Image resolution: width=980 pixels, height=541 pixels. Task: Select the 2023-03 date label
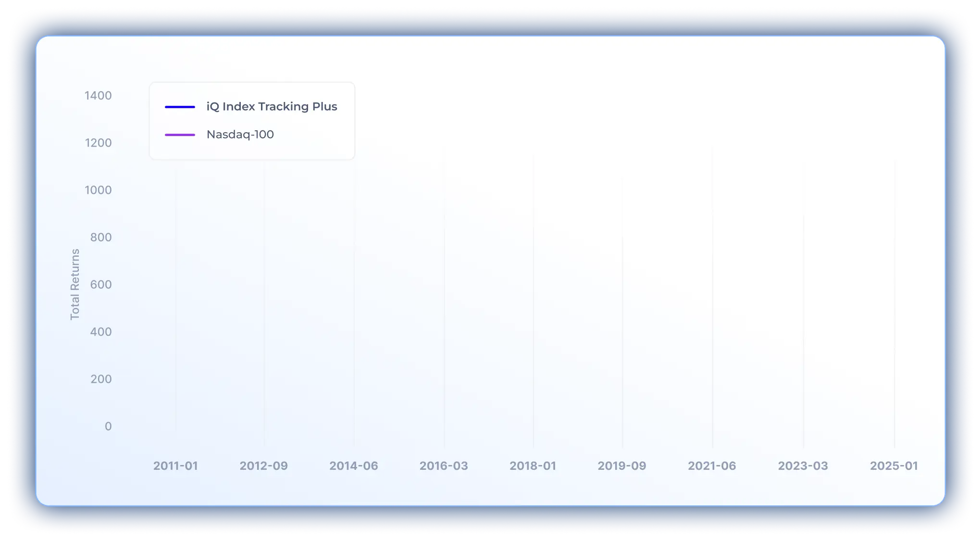pos(803,466)
